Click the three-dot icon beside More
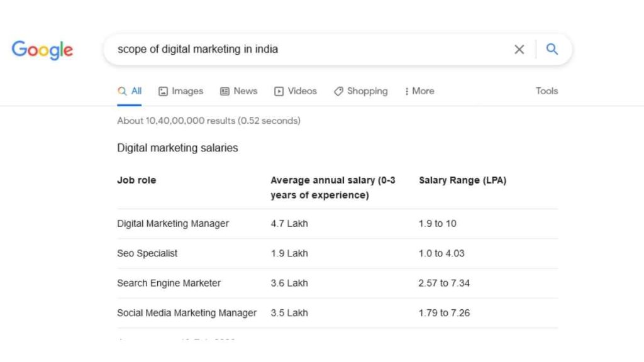The width and height of the screenshot is (644, 362). (x=407, y=92)
